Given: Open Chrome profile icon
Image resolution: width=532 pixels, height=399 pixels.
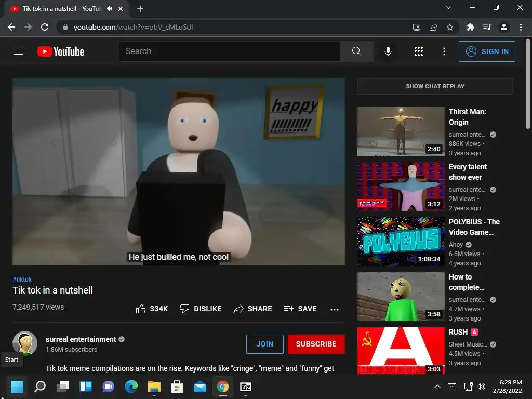Looking at the screenshot, I should point(504,27).
